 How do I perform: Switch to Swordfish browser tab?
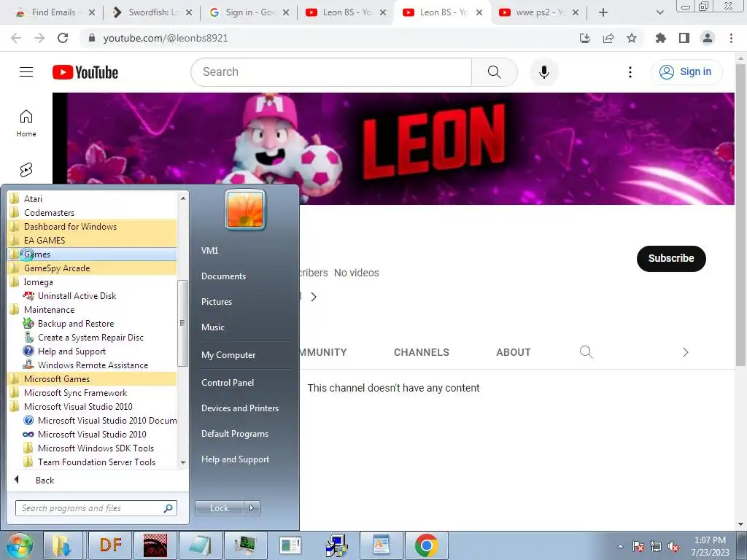click(152, 12)
